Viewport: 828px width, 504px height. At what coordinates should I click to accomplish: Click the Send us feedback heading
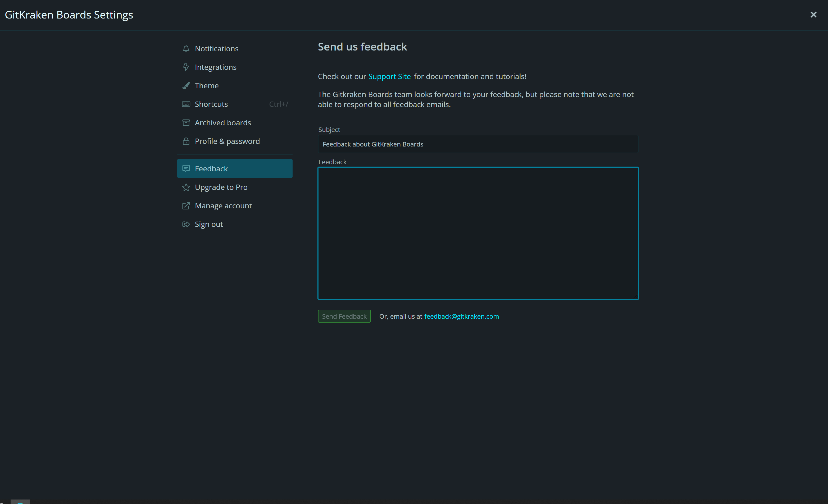(x=362, y=47)
